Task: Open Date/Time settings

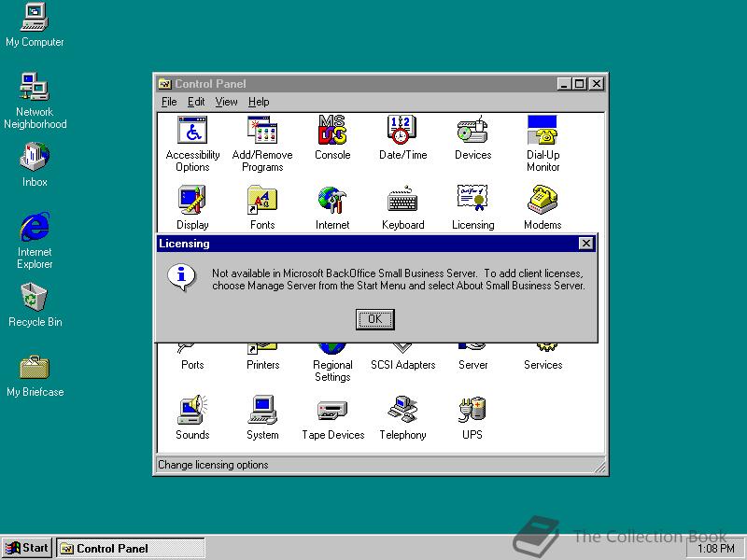Action: point(403,138)
